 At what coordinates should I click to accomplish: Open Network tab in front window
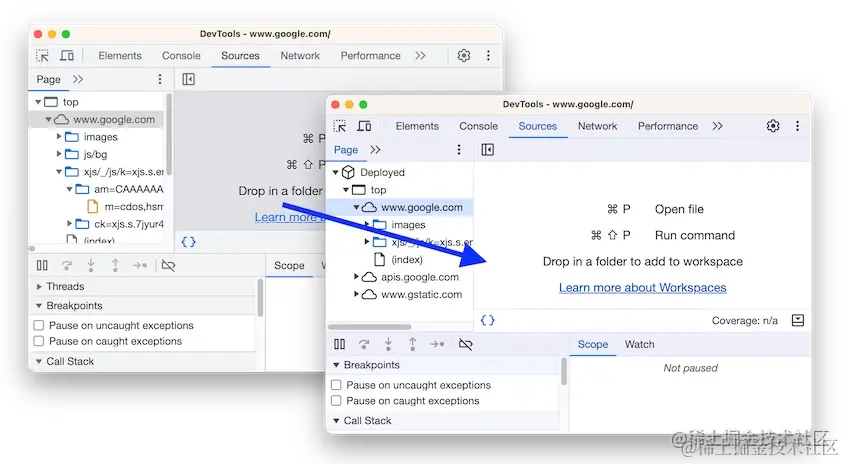click(597, 126)
